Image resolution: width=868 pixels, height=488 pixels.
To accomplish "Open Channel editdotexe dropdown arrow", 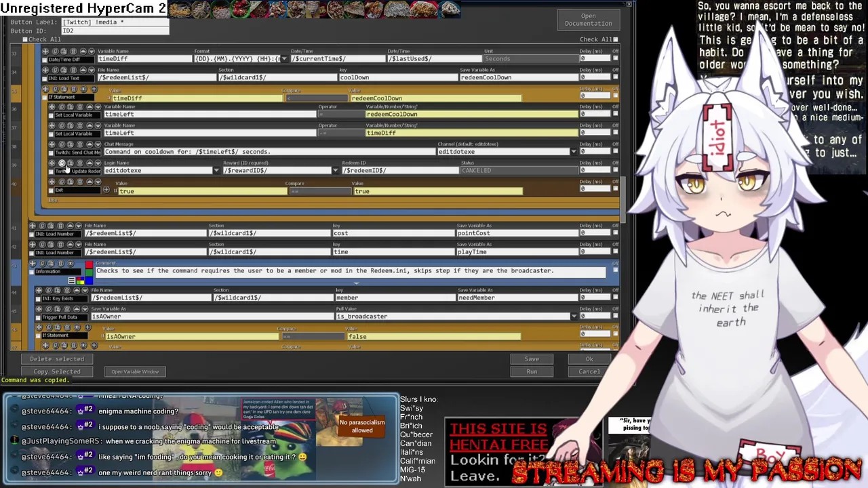I will click(x=574, y=152).
